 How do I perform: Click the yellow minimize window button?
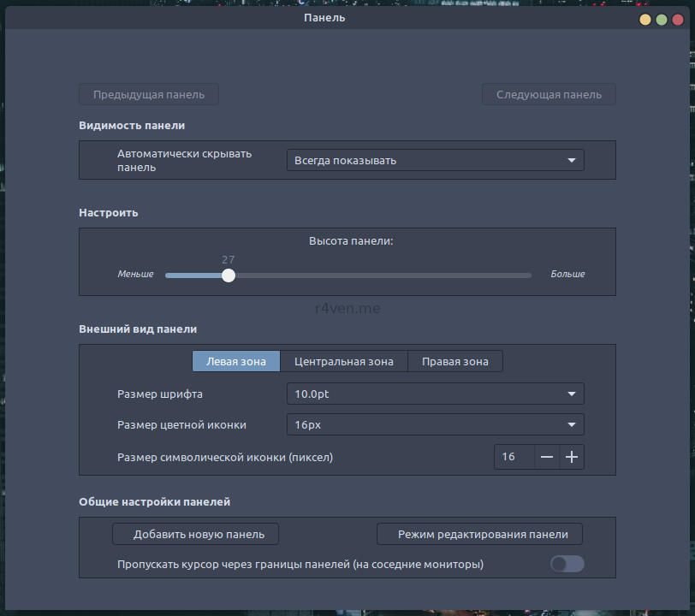click(645, 19)
